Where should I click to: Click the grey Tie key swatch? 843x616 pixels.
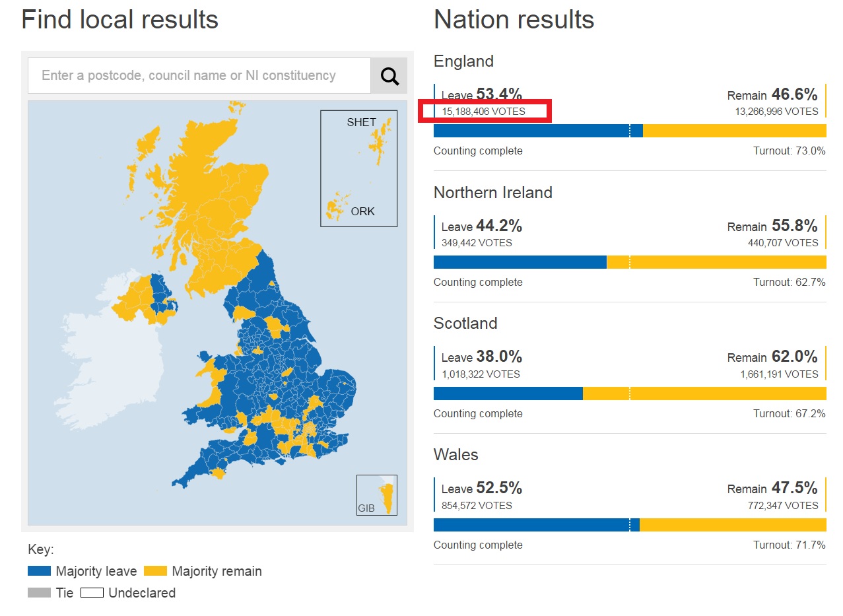(x=39, y=592)
